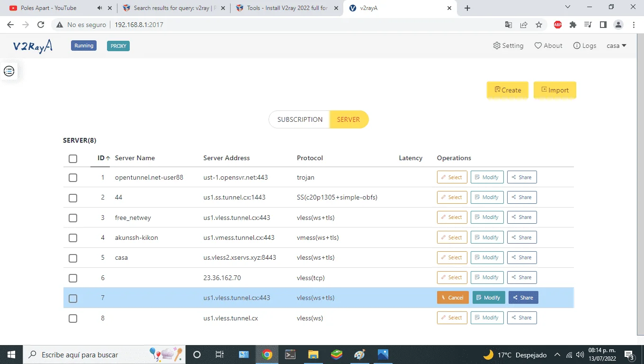
Task: Open Chrome three-dot menu
Action: pos(634,25)
